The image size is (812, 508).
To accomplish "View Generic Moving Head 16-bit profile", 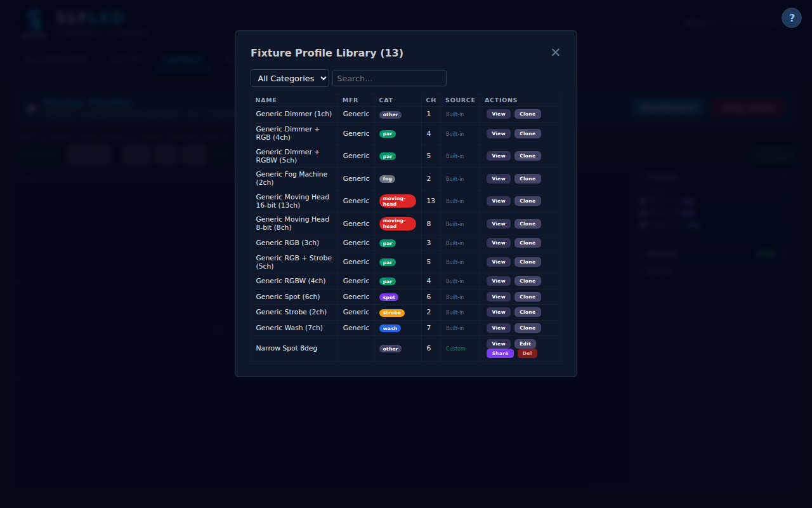I will pos(498,201).
